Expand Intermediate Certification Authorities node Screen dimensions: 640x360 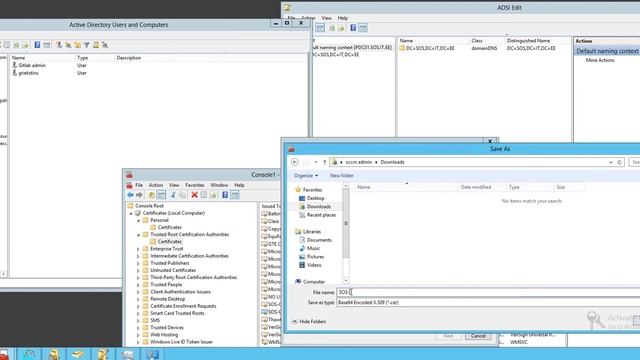coord(138,256)
